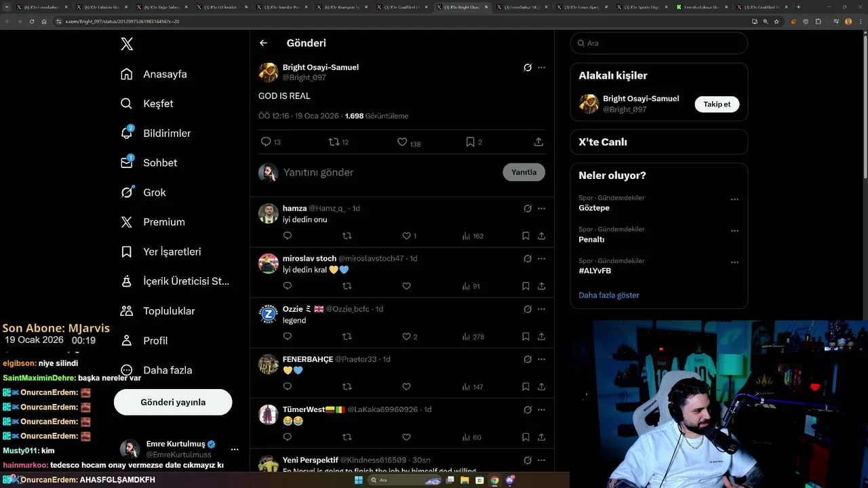
Task: Open Emre Kurtulmuş account menu dots
Action: (x=235, y=449)
